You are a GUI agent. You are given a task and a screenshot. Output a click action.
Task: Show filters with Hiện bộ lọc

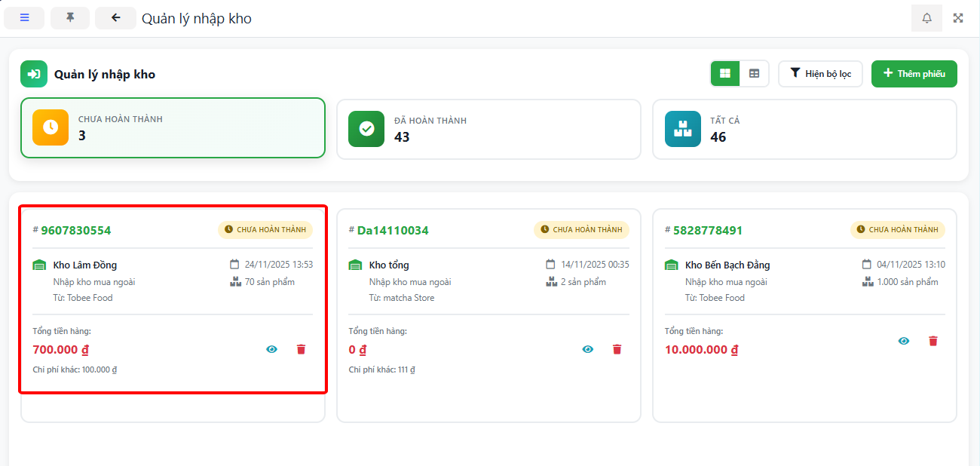(820, 74)
